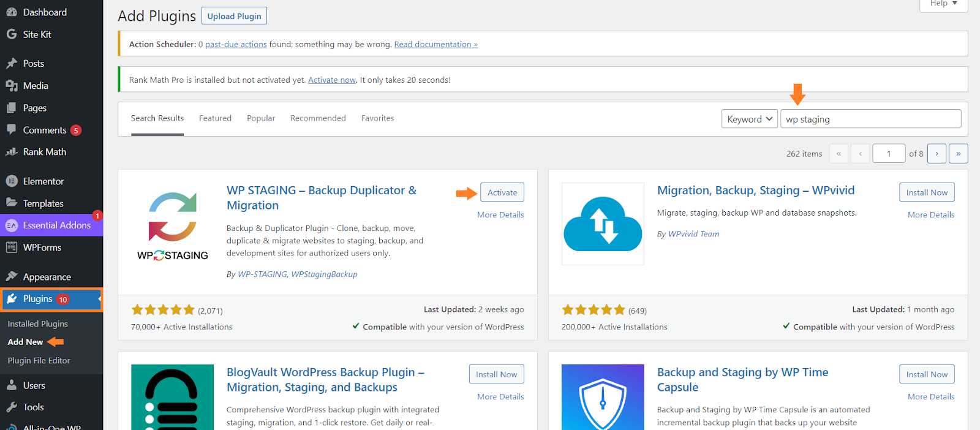Image resolution: width=980 pixels, height=430 pixels.
Task: Click the WPvivid Team author link
Action: pos(693,234)
